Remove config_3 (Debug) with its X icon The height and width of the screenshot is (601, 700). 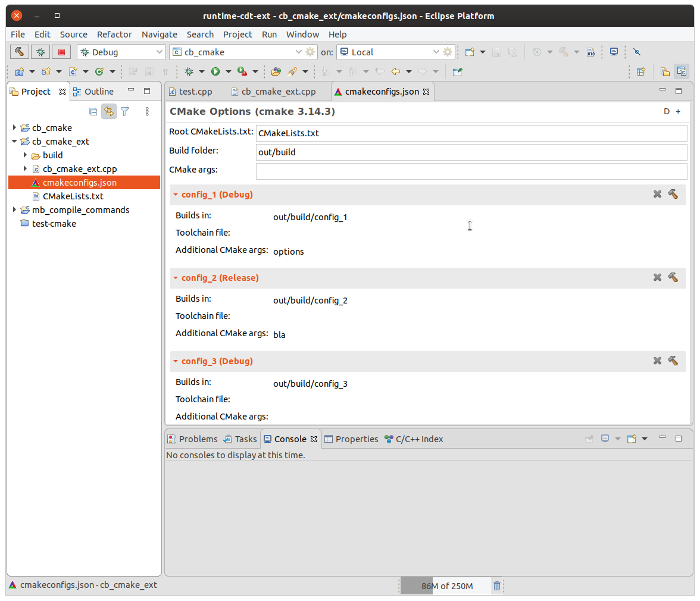[x=657, y=361]
